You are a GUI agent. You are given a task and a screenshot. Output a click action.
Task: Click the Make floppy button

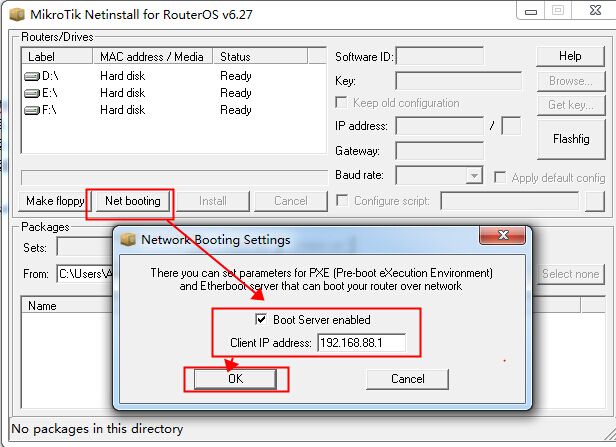54,201
